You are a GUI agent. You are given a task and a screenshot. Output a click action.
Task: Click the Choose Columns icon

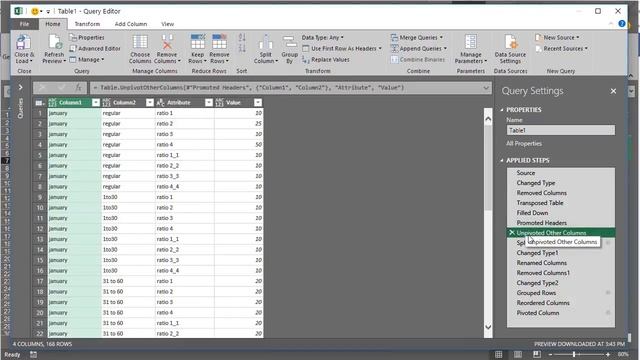coord(140,42)
